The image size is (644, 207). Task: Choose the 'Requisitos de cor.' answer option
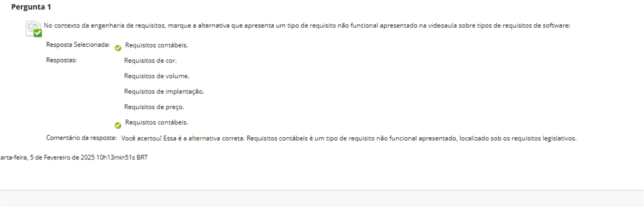coord(150,60)
